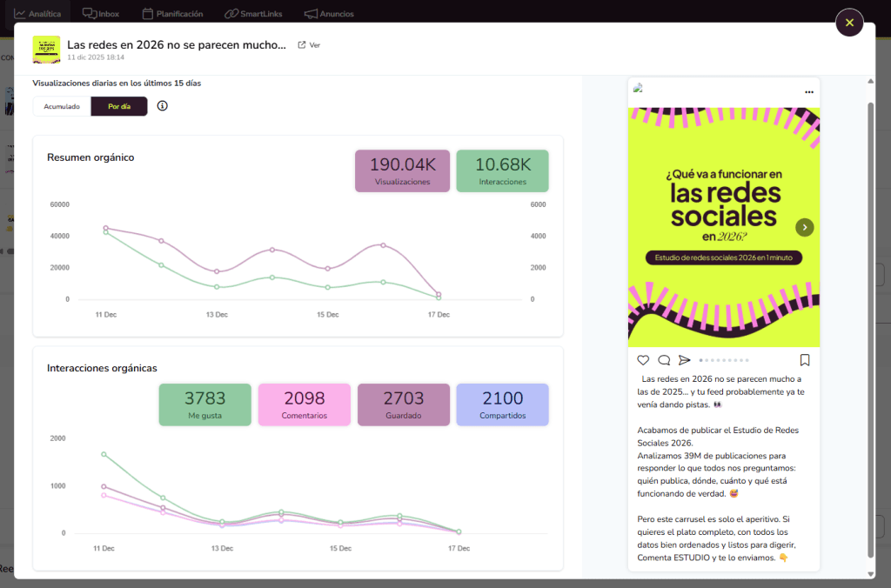The height and width of the screenshot is (588, 891).
Task: Switch to Acumulado view
Action: pyautogui.click(x=62, y=106)
